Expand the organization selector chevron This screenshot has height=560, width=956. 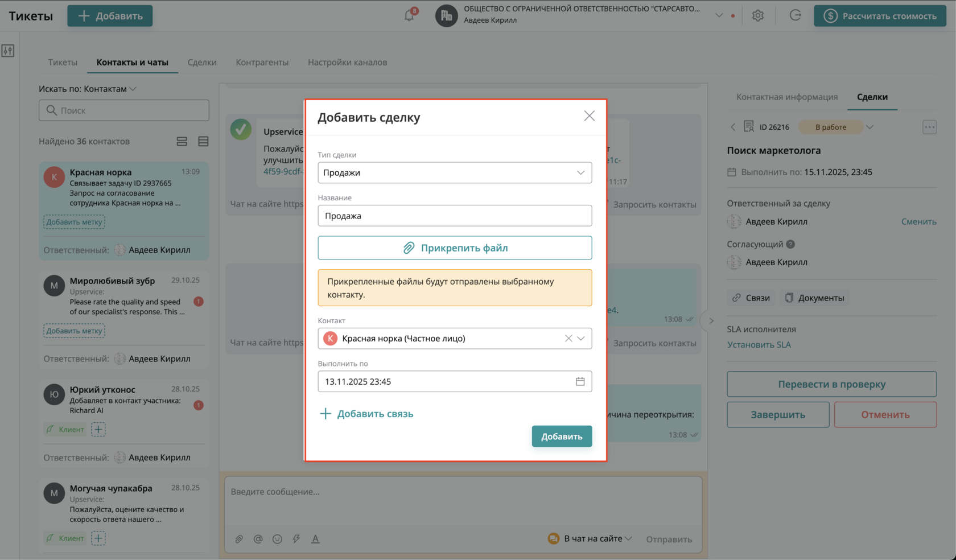[x=719, y=15]
